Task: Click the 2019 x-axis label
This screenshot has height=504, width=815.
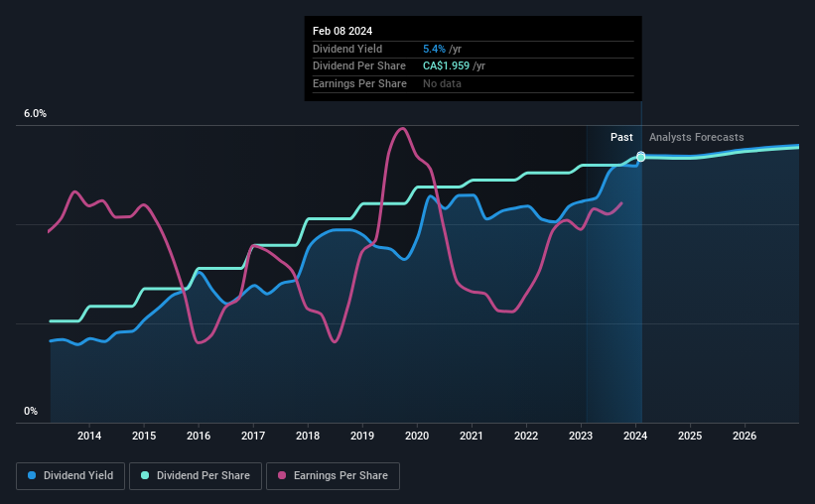Action: tap(362, 436)
